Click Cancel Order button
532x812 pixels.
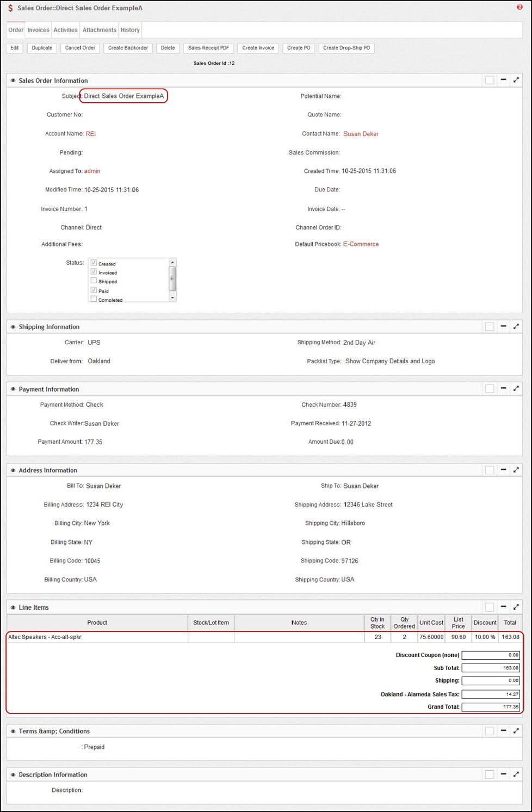(x=80, y=48)
